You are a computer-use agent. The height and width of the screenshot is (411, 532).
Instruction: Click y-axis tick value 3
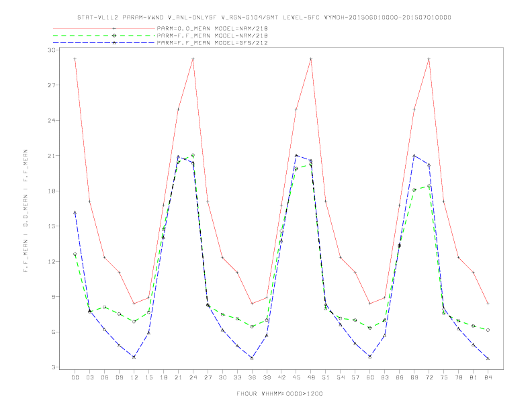click(54, 367)
